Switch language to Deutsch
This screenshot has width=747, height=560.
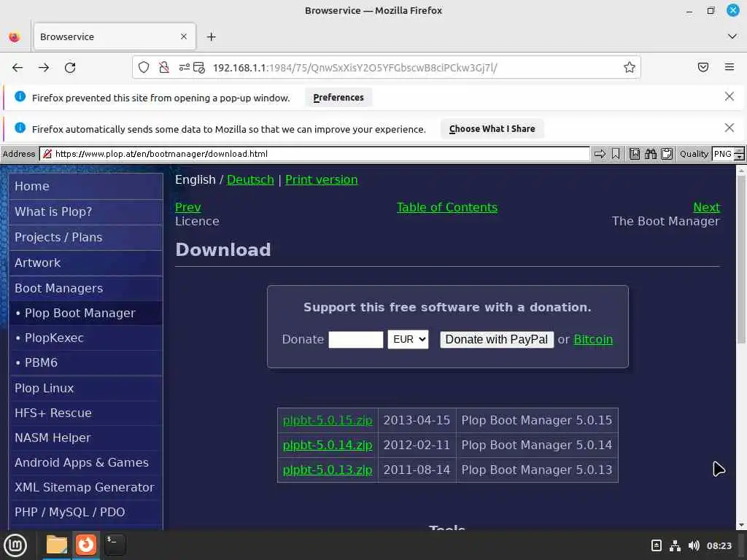(251, 179)
